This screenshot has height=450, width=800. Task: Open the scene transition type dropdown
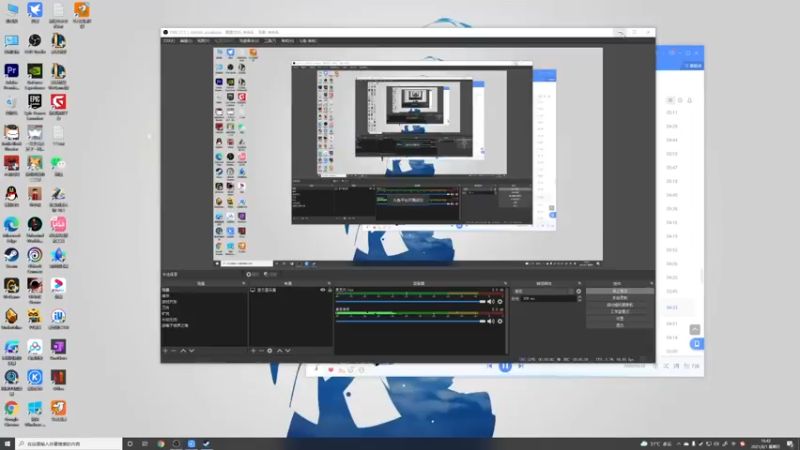tap(544, 291)
